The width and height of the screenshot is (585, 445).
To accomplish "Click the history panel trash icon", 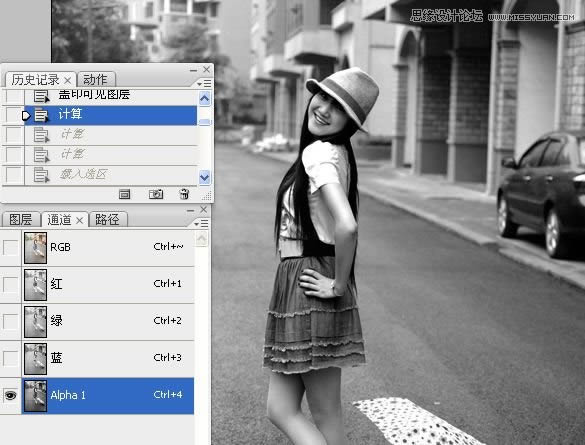I will pyautogui.click(x=184, y=194).
